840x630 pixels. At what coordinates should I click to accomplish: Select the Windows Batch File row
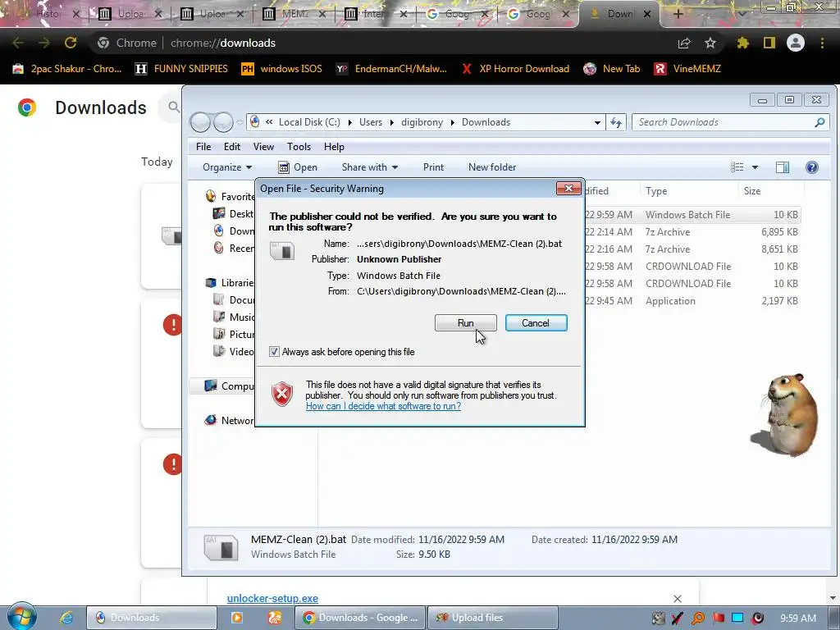[x=692, y=214]
